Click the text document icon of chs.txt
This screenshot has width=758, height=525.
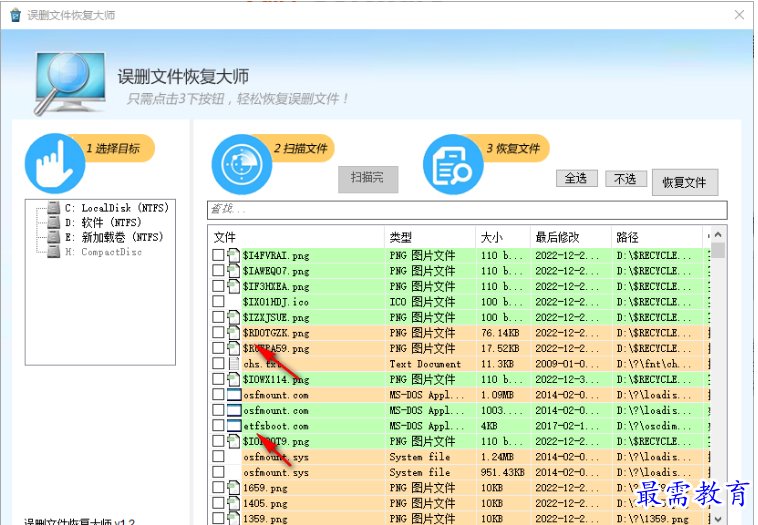[234, 363]
